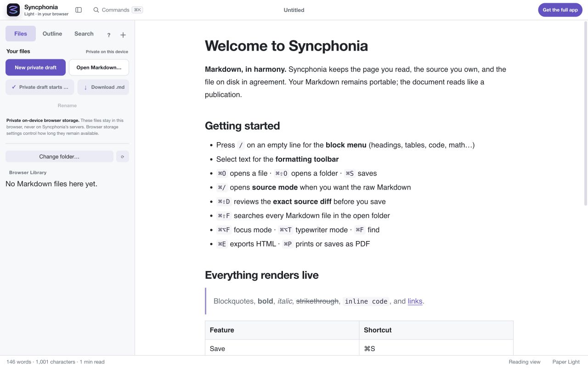The height and width of the screenshot is (368, 588).
Task: Click Private draft starts status button
Action: pyautogui.click(x=40, y=87)
